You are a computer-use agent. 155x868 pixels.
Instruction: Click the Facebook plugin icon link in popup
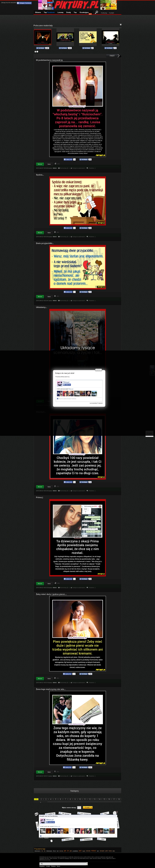coord(58,399)
